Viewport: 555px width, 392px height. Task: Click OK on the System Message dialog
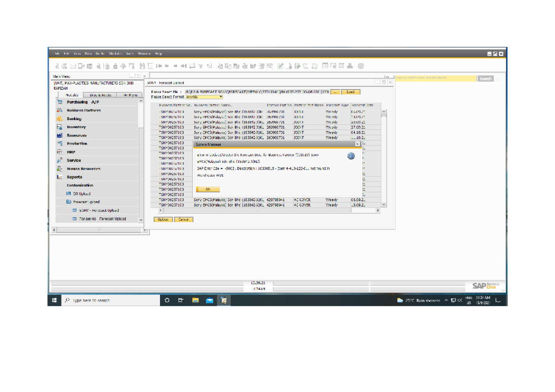pyautogui.click(x=209, y=189)
